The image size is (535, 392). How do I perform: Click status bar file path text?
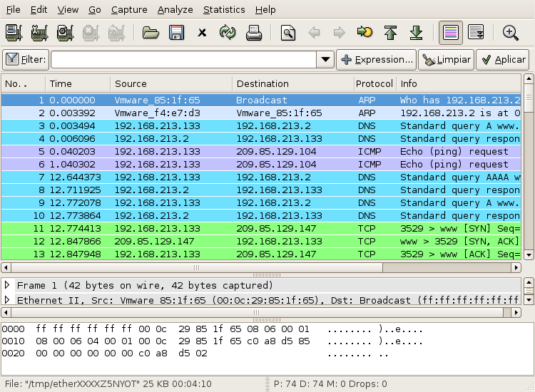[x=108, y=384]
